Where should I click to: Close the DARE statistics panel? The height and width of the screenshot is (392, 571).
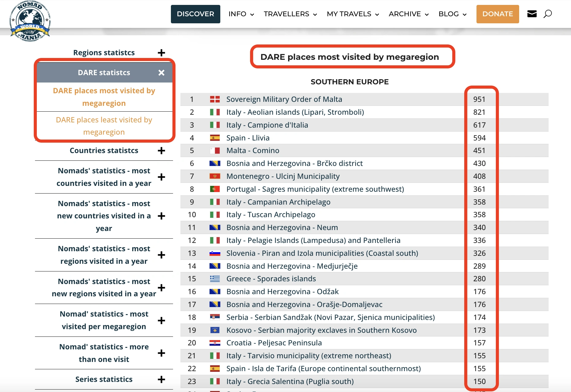point(161,73)
